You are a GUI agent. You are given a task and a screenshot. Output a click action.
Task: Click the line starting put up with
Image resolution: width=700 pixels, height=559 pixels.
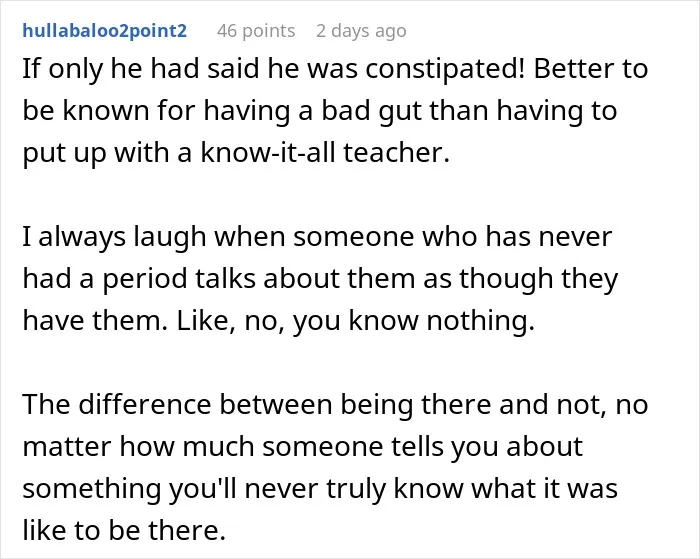click(x=236, y=153)
